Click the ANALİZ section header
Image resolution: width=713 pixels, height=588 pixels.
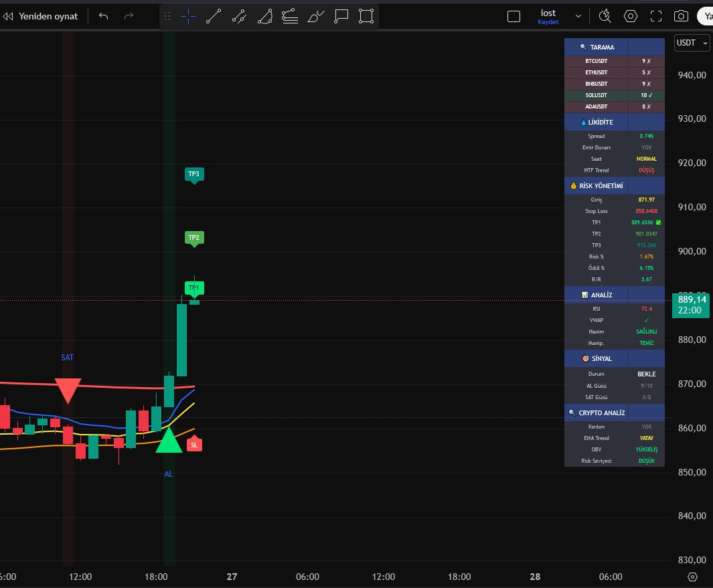615,295
